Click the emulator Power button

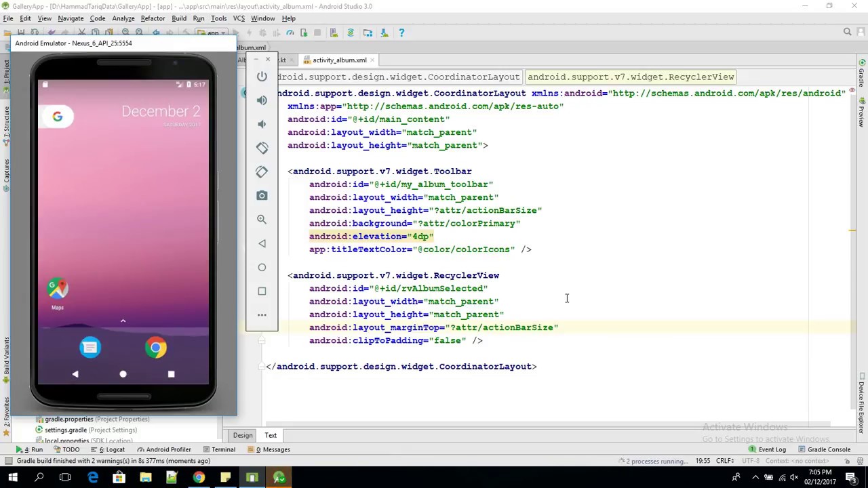(x=262, y=76)
